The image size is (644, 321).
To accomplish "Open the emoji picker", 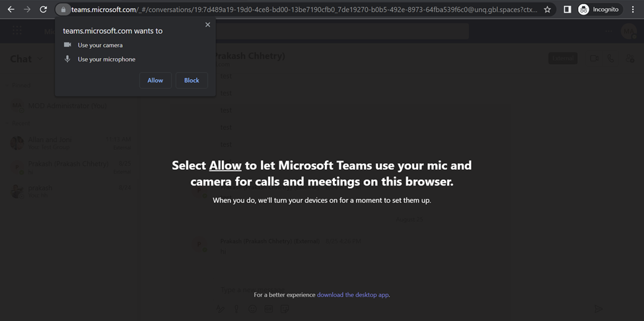I will click(x=252, y=308).
